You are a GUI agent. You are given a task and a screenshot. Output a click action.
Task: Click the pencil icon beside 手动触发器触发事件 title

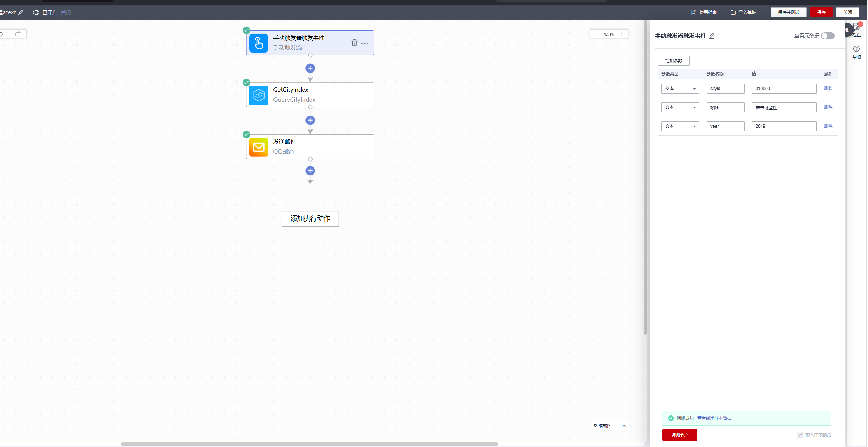pos(712,36)
